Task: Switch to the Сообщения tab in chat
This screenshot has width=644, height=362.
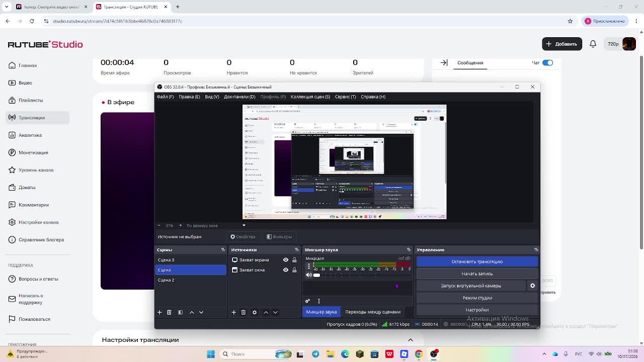Action: click(x=470, y=63)
